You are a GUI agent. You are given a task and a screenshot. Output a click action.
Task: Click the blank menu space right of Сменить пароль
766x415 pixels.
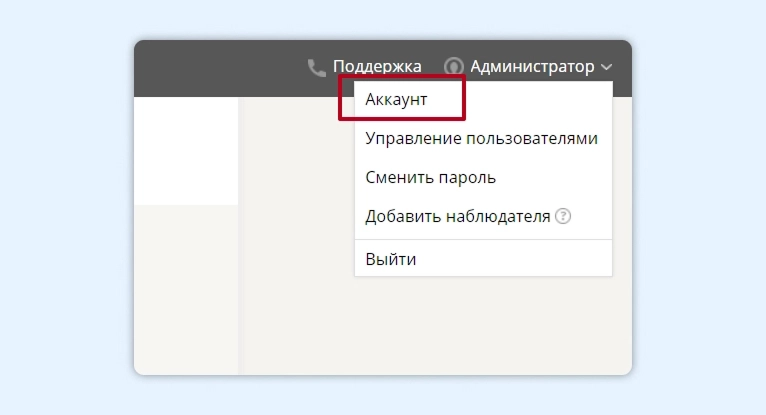pyautogui.click(x=554, y=177)
